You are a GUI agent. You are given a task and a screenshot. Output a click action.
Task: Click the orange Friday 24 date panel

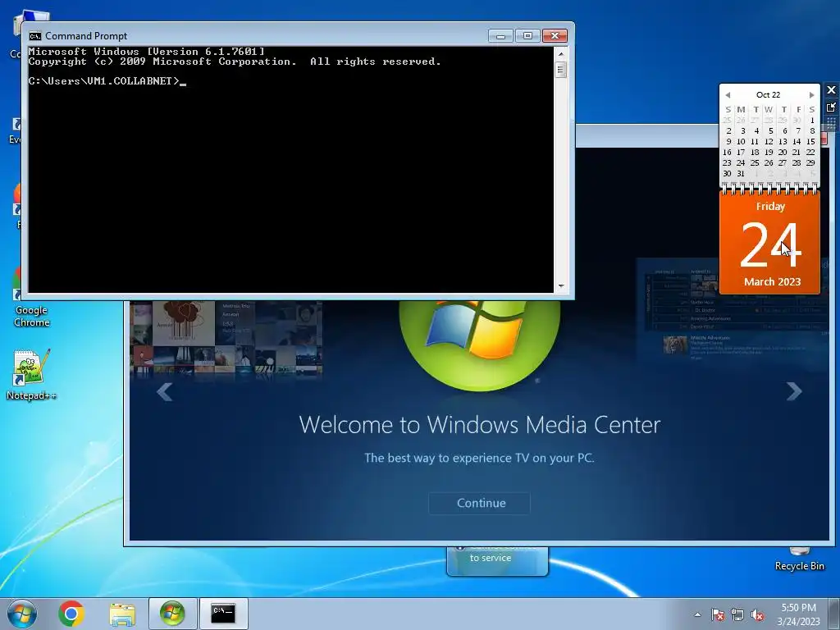point(769,243)
